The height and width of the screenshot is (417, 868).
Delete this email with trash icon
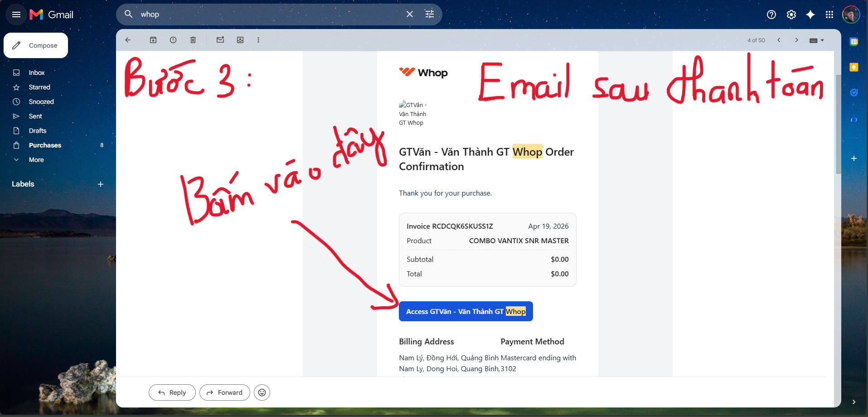tap(193, 40)
